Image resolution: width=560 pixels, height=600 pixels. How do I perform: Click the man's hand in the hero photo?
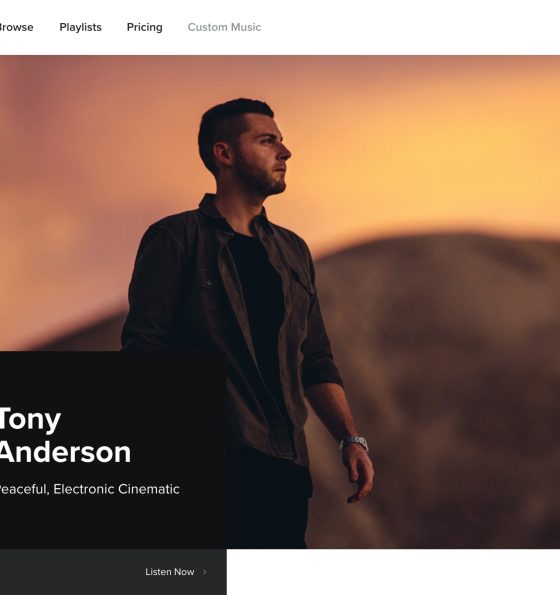[359, 474]
